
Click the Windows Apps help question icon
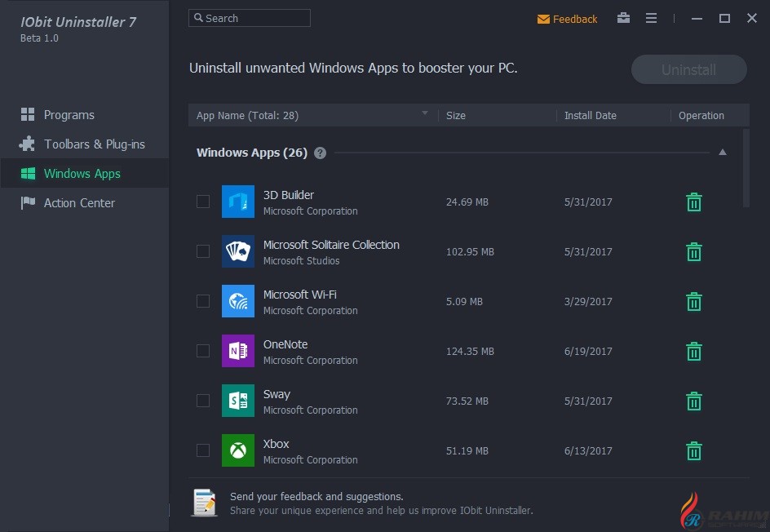coord(320,153)
